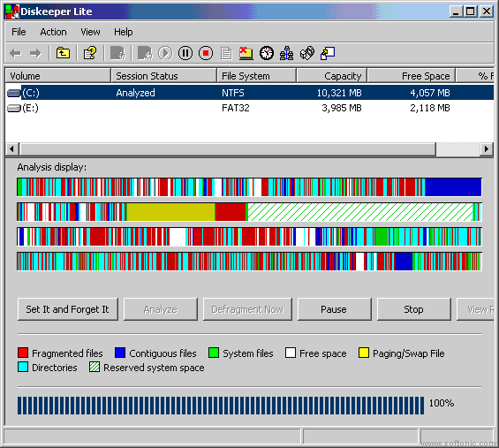The width and height of the screenshot is (499, 448).
Task: Click the network computers toolbar icon
Action: (x=286, y=53)
